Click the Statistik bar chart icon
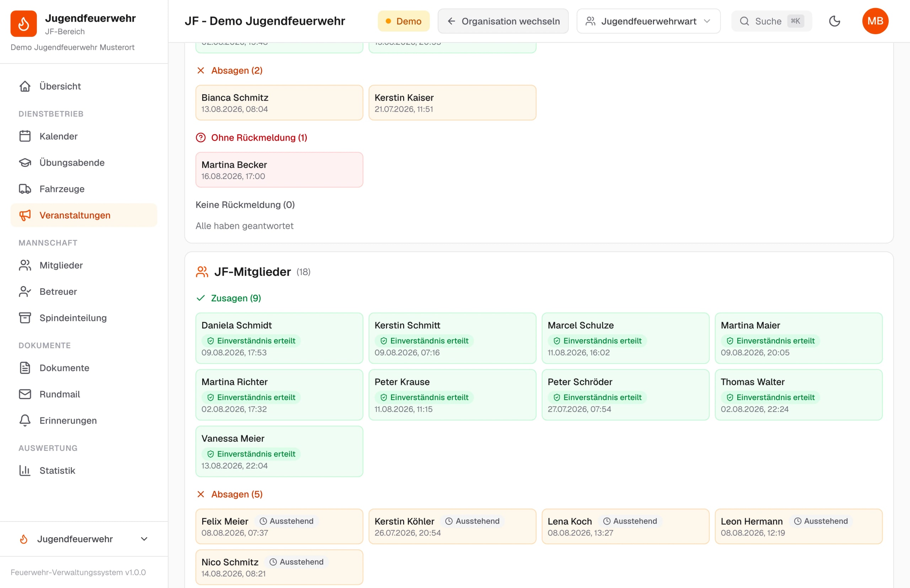Screen dimensions: 910x588 click(25, 471)
